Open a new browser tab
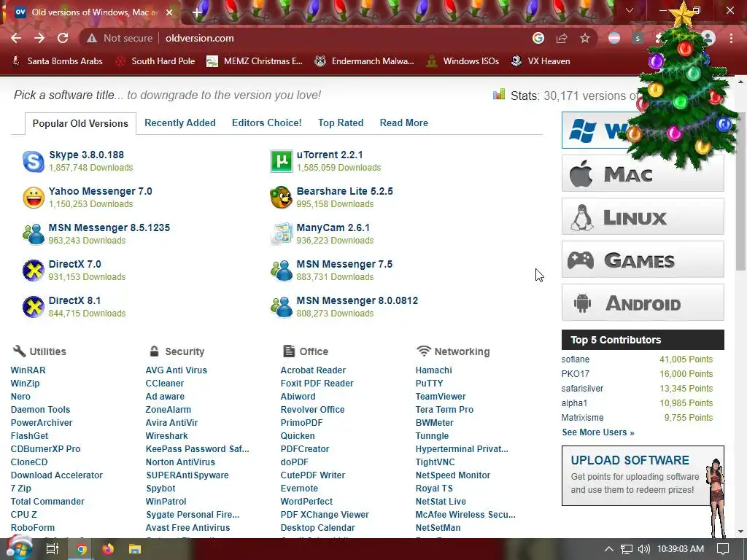Image resolution: width=747 pixels, height=560 pixels. 197,12
